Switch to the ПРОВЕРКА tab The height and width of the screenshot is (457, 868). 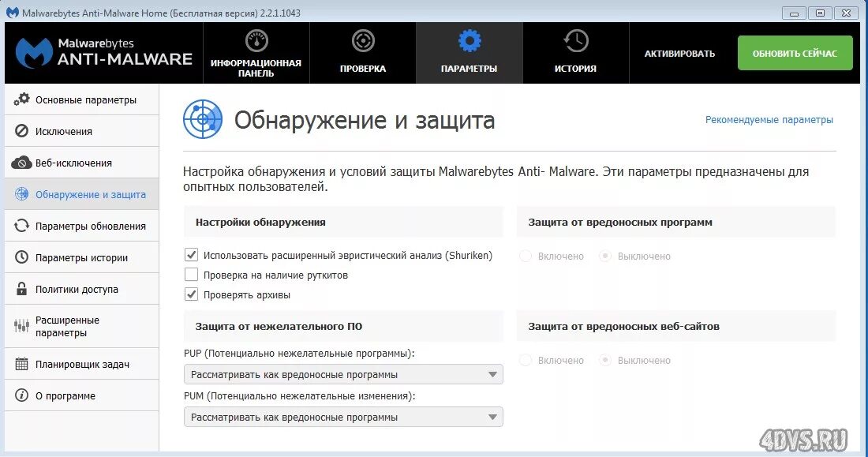(363, 53)
